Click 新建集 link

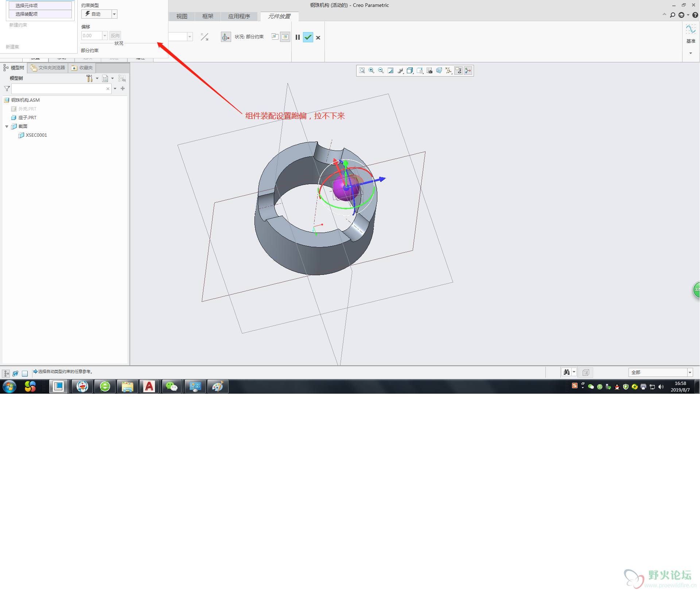tap(12, 47)
